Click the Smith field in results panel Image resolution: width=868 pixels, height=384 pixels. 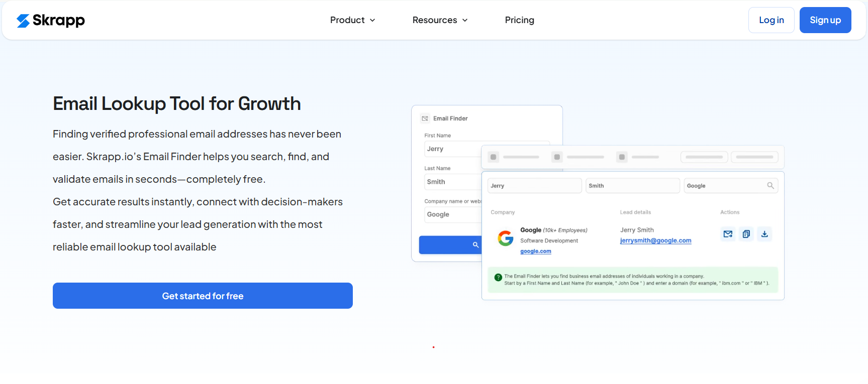(x=633, y=186)
